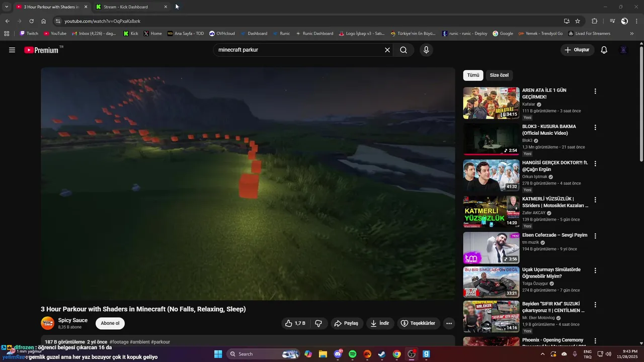Start voice search with the microphone
The height and width of the screenshot is (362, 644).
(426, 50)
